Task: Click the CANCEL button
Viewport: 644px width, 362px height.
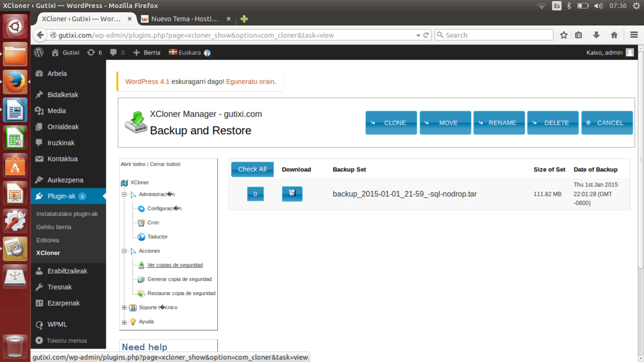Action: (607, 122)
